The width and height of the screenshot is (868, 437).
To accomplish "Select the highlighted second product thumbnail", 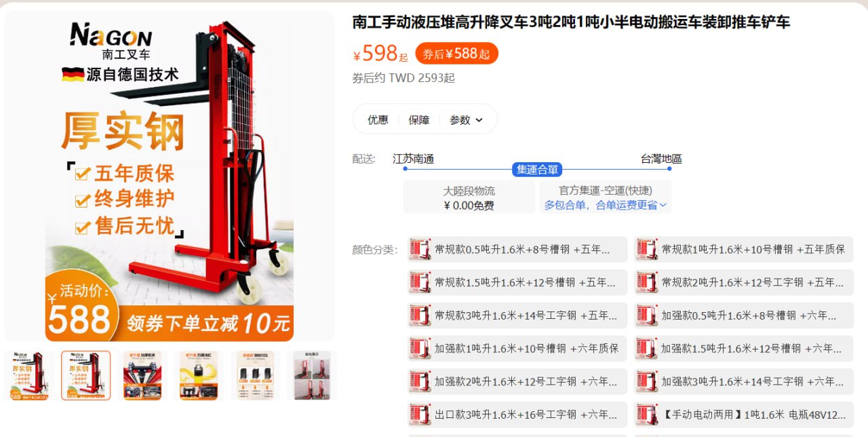I will coord(85,375).
